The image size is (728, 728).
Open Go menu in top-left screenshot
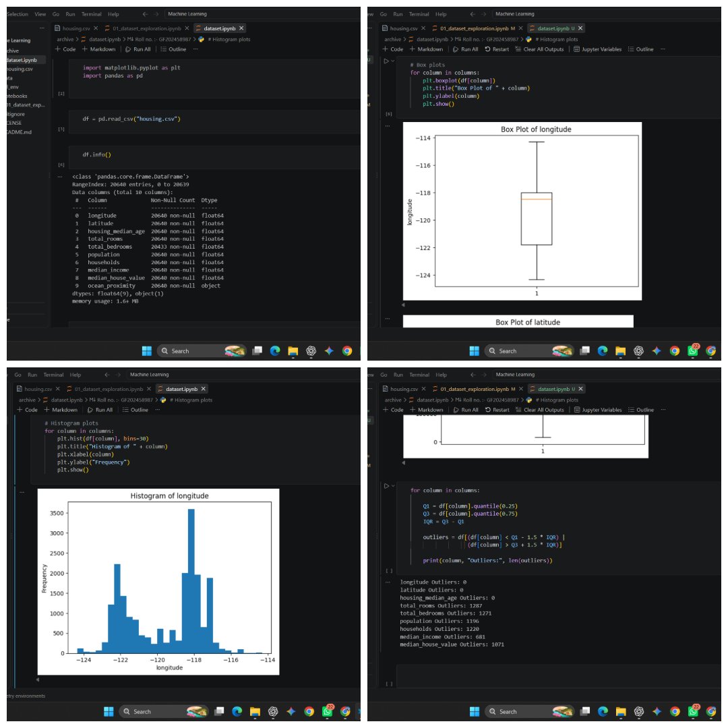point(56,14)
